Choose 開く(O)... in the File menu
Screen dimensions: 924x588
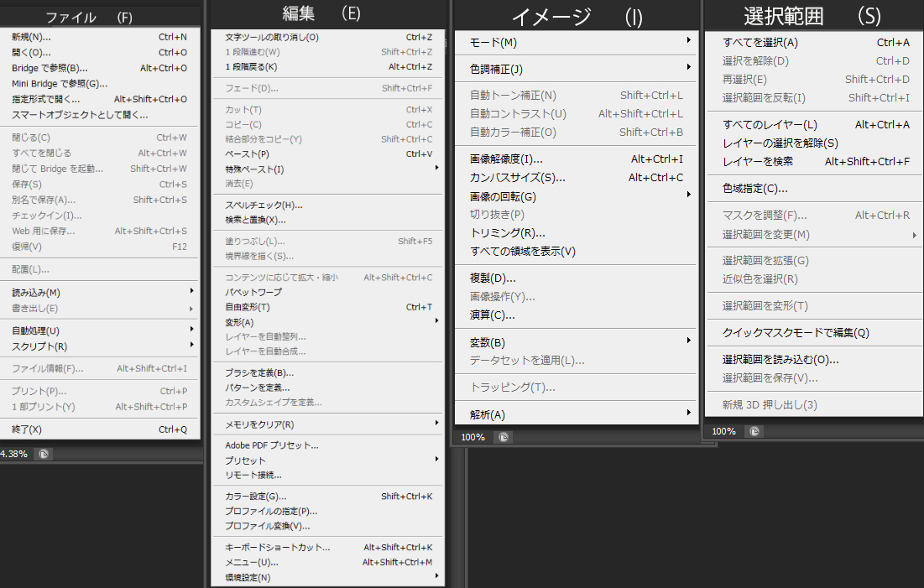[100, 53]
